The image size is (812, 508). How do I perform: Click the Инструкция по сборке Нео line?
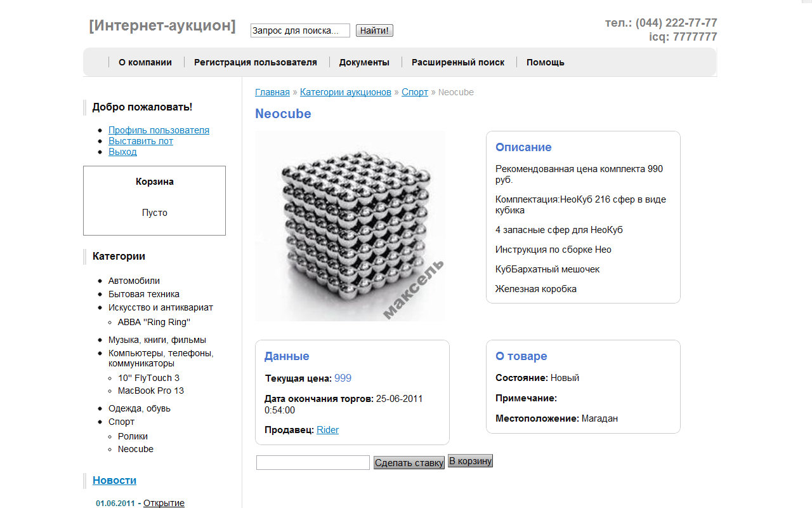[x=553, y=250]
